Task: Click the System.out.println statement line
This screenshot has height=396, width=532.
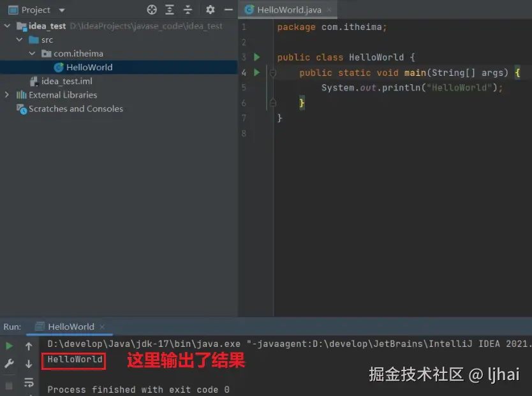Action: (x=412, y=87)
